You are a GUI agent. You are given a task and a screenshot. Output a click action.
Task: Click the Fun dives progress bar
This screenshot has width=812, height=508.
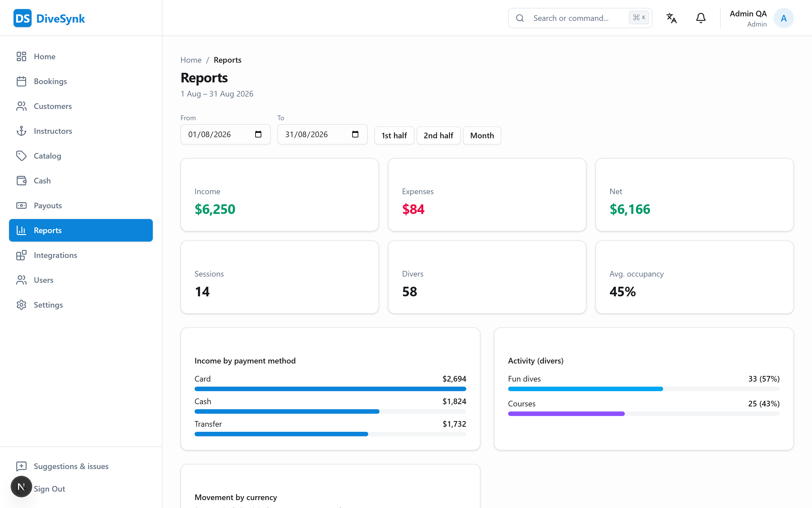coord(586,389)
